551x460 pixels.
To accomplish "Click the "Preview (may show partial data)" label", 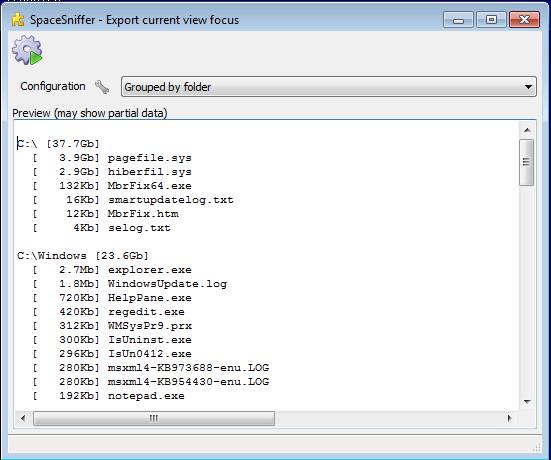I will tap(90, 113).
